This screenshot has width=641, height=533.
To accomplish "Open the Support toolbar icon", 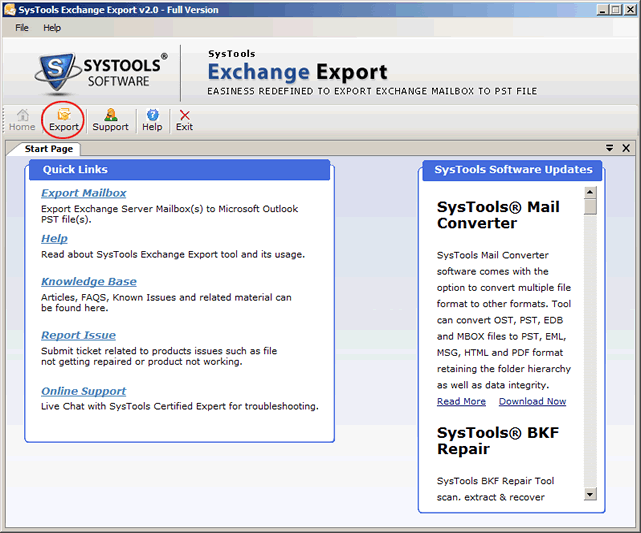I will (110, 120).
